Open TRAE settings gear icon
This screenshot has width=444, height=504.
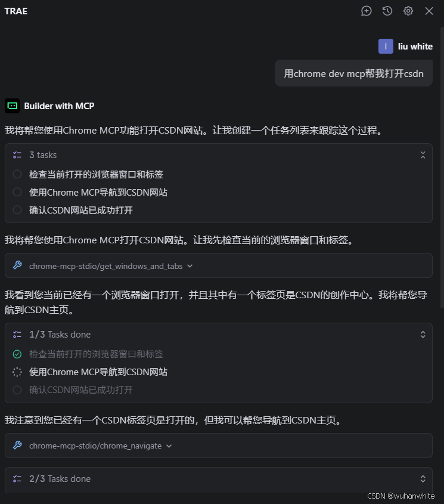point(408,11)
